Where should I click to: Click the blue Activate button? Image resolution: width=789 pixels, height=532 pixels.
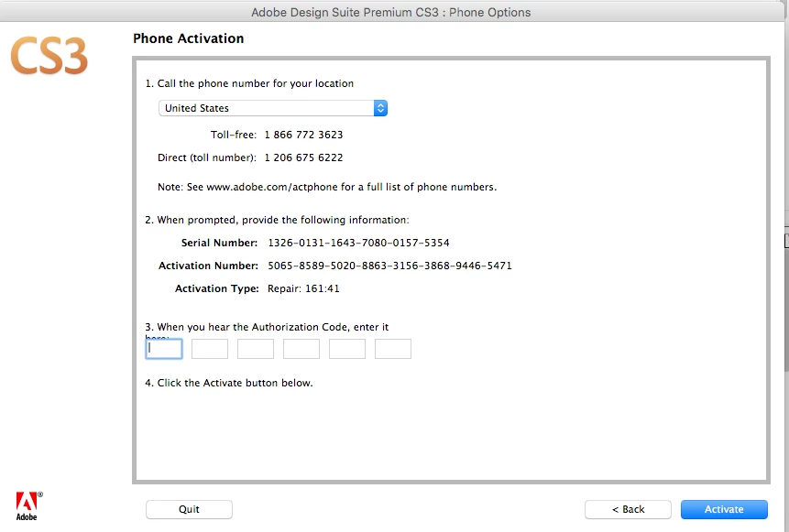pos(724,509)
